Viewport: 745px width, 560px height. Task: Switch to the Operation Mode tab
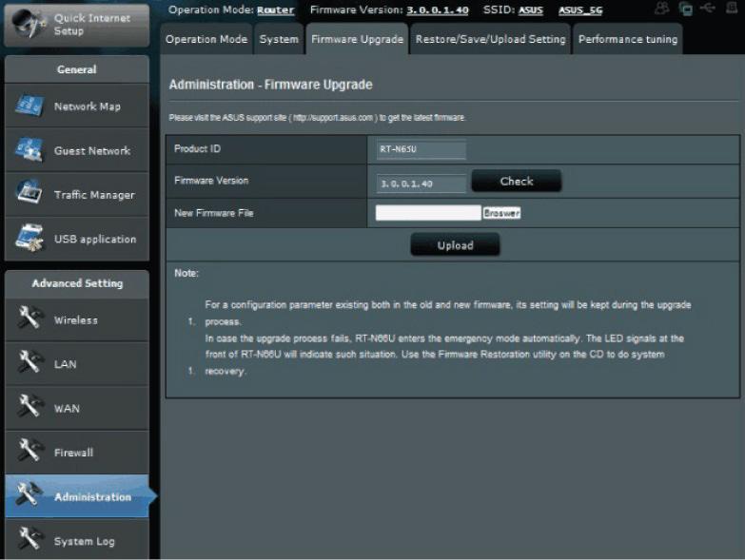coord(206,39)
